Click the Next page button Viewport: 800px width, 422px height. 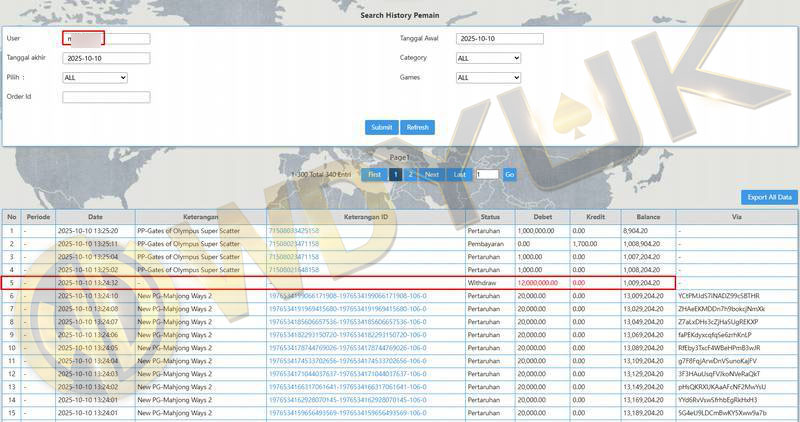click(431, 174)
